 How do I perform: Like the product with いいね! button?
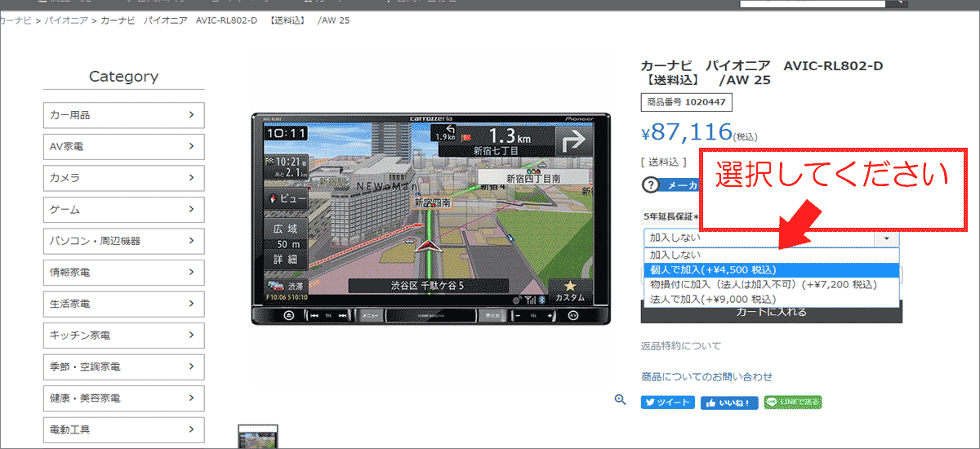pos(729,402)
